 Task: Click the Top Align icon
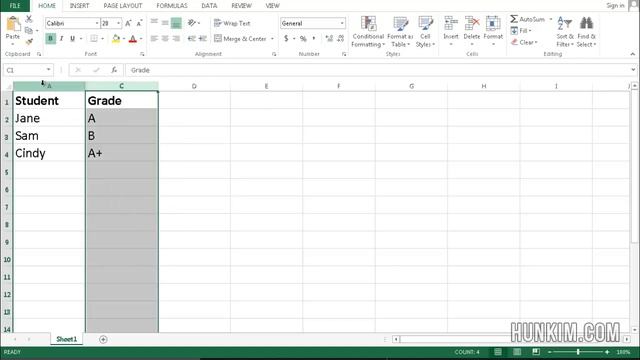154,23
